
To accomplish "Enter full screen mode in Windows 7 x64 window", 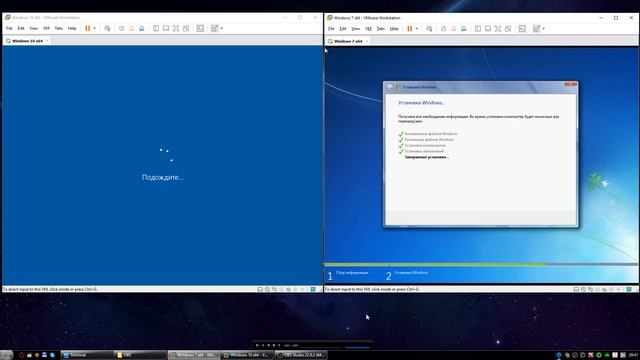I will click(498, 29).
